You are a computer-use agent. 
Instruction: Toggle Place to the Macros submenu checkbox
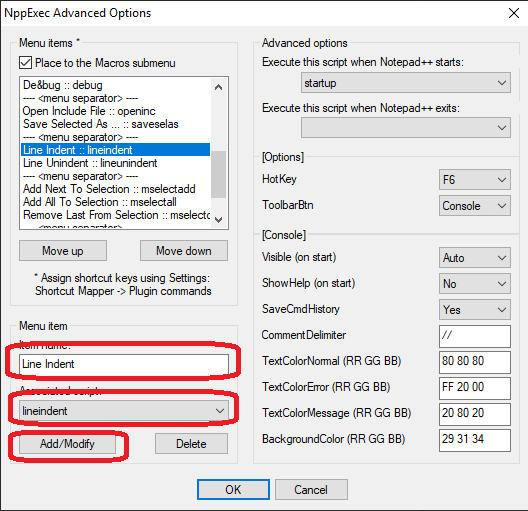(x=26, y=63)
